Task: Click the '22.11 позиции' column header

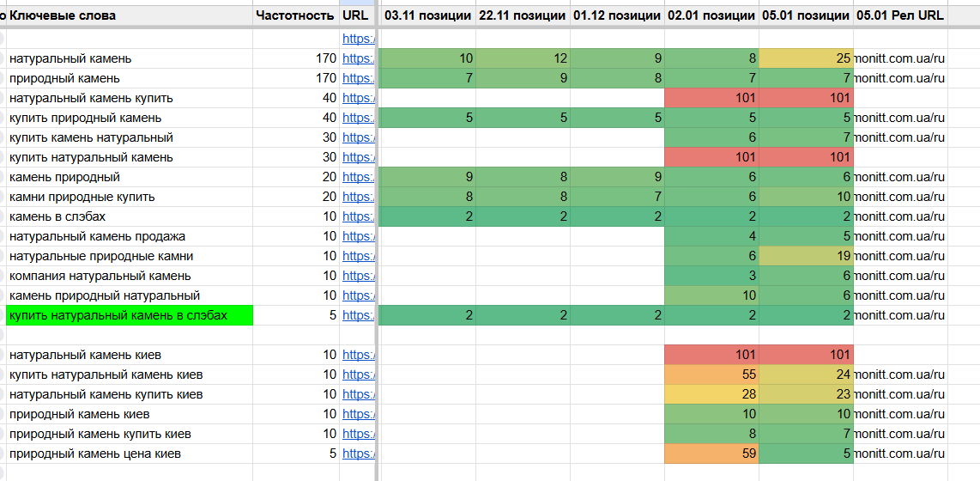Action: click(x=522, y=15)
